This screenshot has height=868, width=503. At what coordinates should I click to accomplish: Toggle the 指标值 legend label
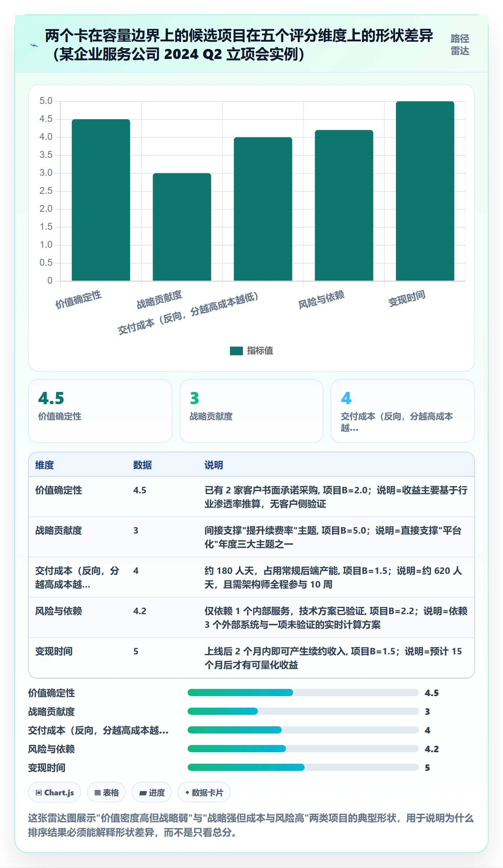[x=260, y=351]
